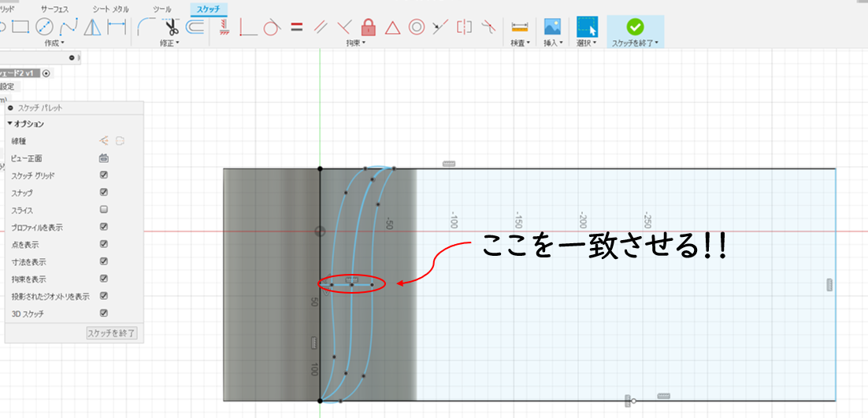
Task: Select the sketch mirror triangle tool
Action: [93, 27]
